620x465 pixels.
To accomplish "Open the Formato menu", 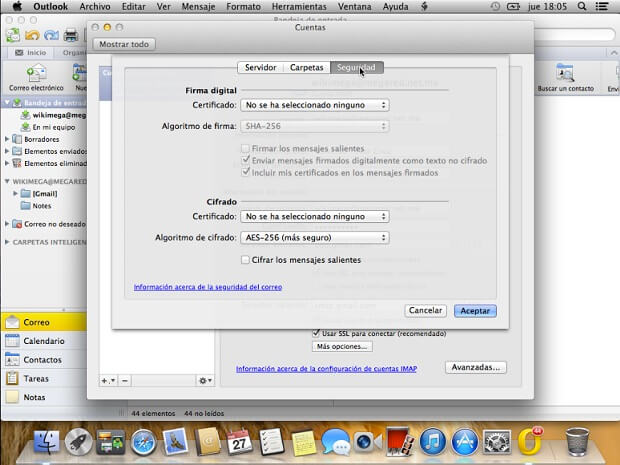I will point(243,6).
